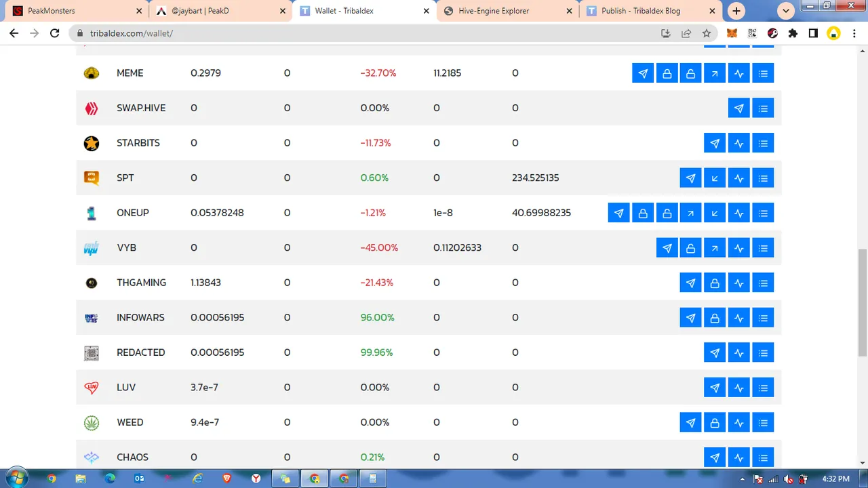The width and height of the screenshot is (868, 488).
Task: Click the send icon in STARBITS row
Action: pyautogui.click(x=715, y=143)
